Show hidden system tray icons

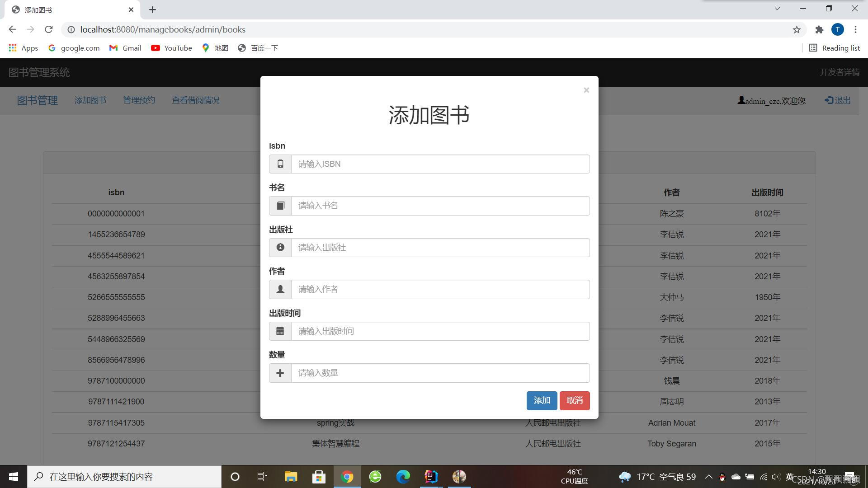708,477
